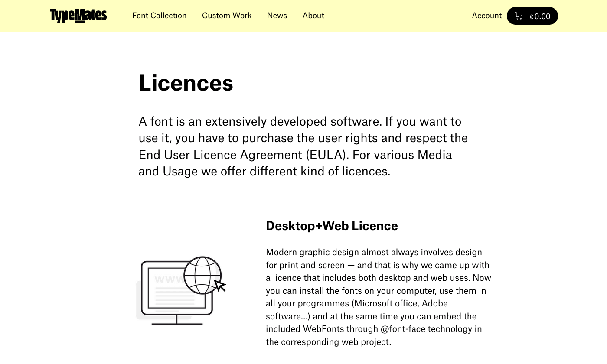Click the monitor stand in the illustration
Viewport: 607px width, 364px height.
click(x=177, y=321)
